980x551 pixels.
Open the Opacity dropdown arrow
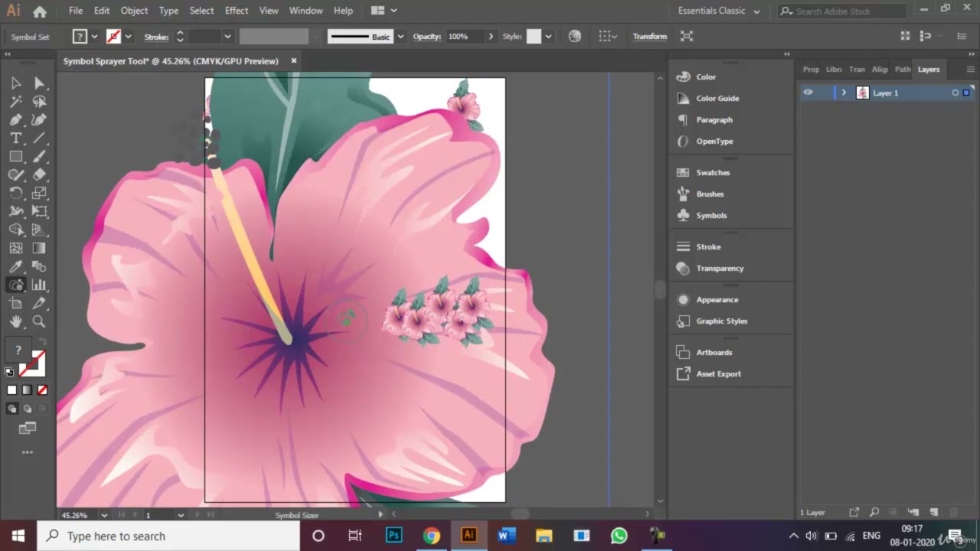coord(489,37)
